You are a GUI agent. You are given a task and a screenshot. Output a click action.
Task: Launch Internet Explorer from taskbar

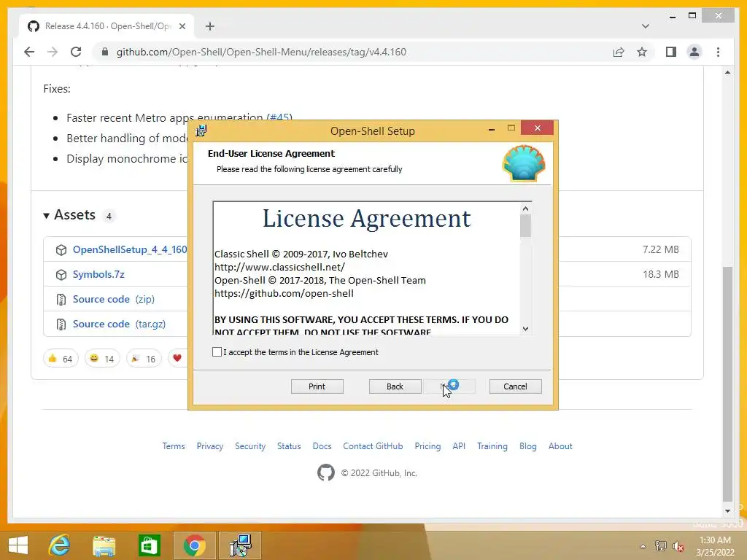(x=60, y=545)
